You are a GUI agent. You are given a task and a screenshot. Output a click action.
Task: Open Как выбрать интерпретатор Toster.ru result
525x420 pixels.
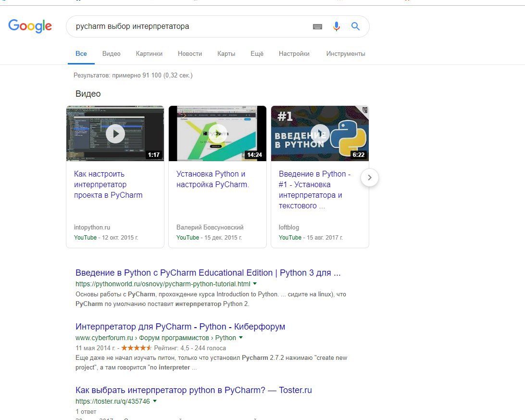(194, 390)
